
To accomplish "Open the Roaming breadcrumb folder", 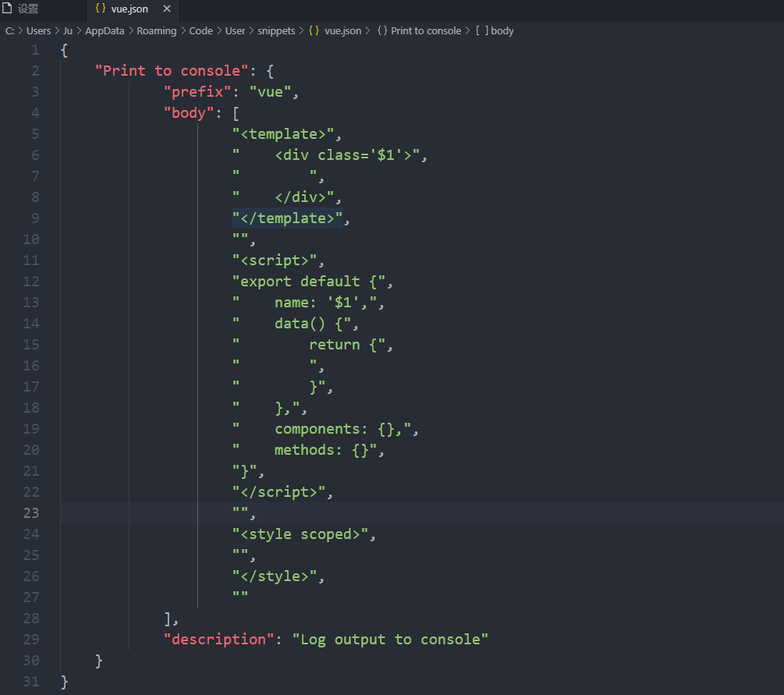I will (157, 31).
